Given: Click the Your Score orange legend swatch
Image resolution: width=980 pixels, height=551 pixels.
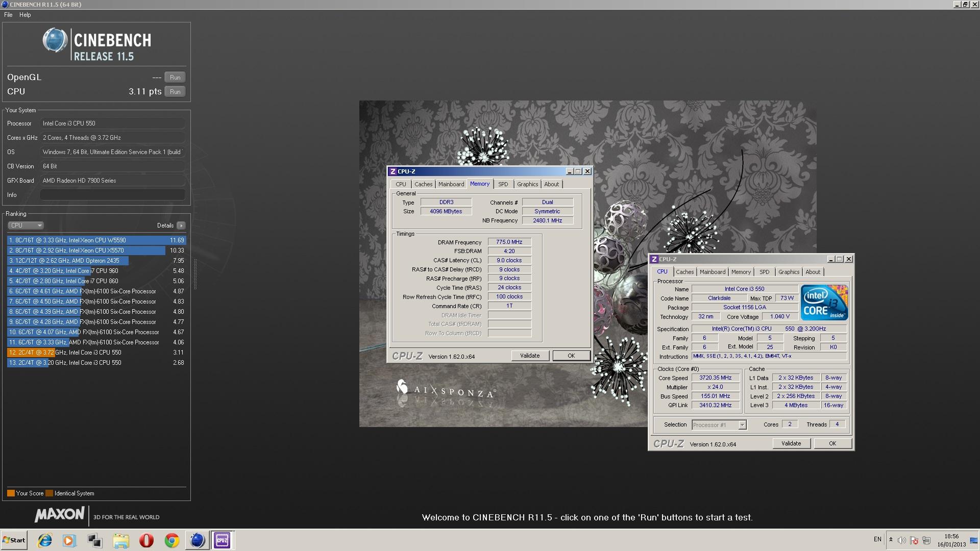Looking at the screenshot, I should (x=11, y=493).
